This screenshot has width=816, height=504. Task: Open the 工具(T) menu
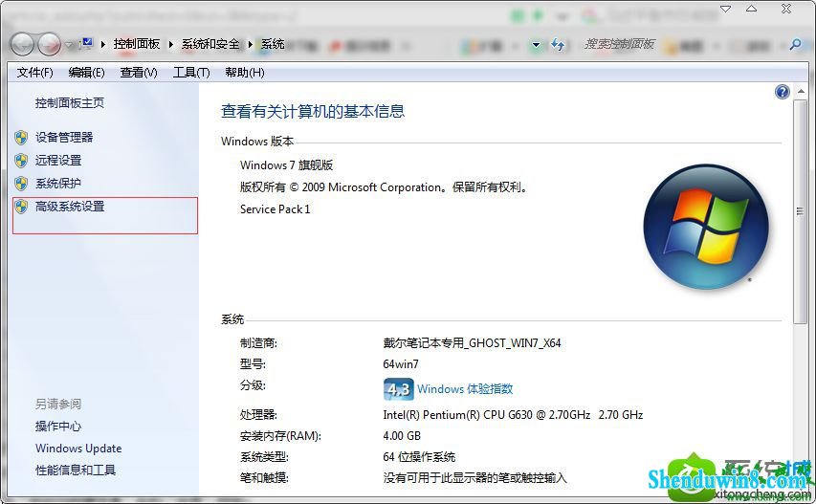click(191, 73)
